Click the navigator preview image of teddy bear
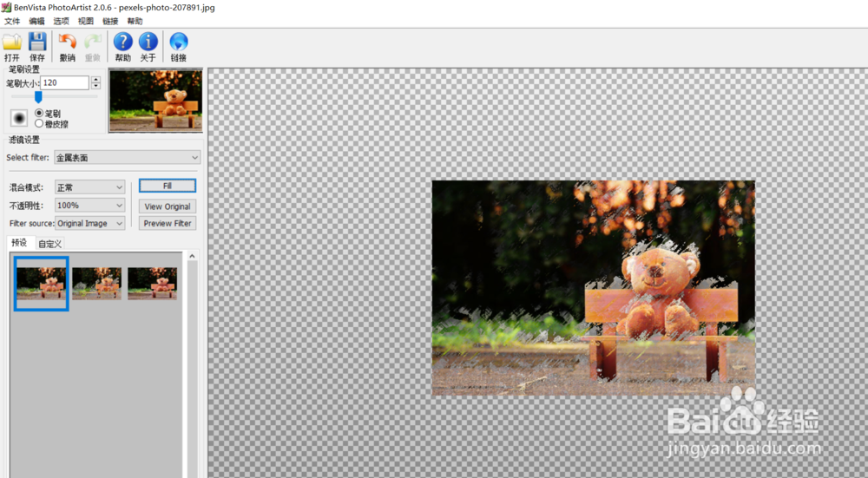Screen dimensions: 868x478 click(x=155, y=101)
